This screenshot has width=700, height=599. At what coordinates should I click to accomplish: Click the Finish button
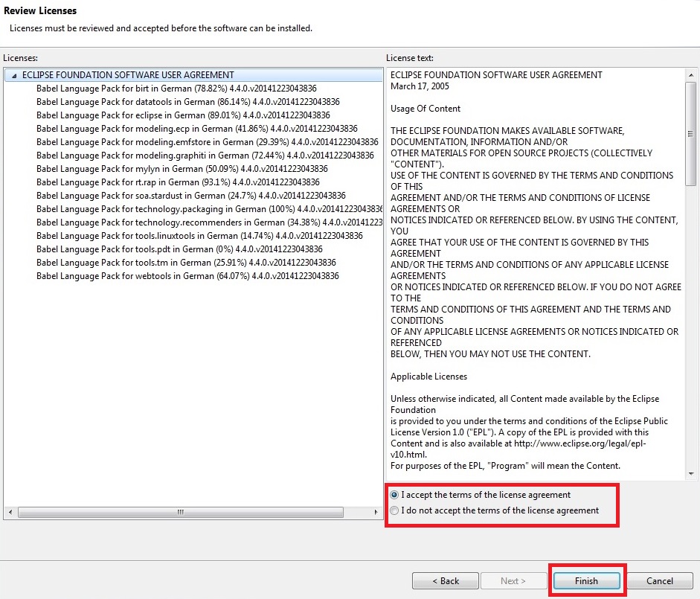tap(586, 580)
